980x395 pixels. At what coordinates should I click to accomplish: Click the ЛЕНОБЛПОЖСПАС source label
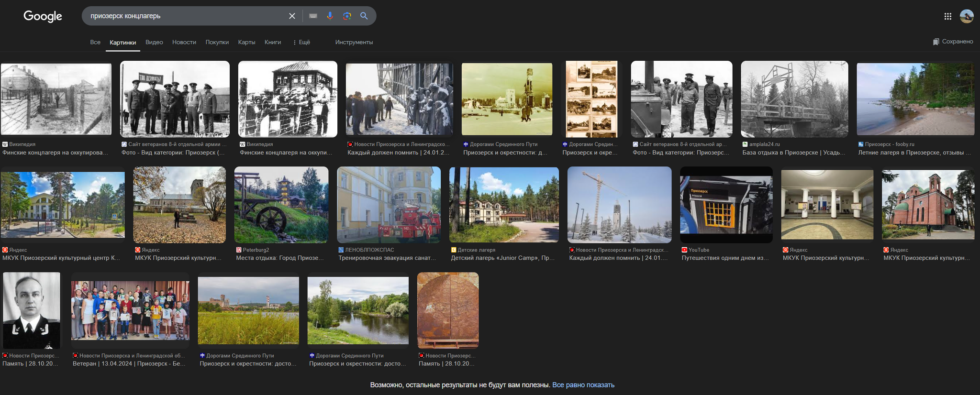[x=369, y=250]
